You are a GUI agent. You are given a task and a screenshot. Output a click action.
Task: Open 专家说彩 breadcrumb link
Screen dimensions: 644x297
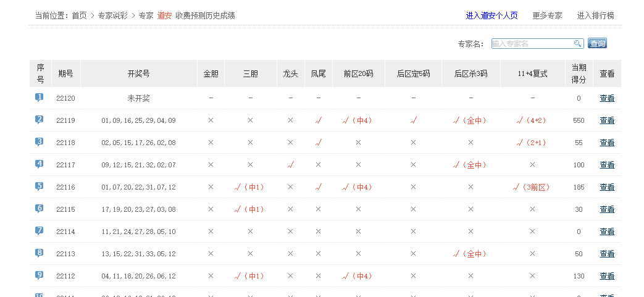tap(112, 15)
